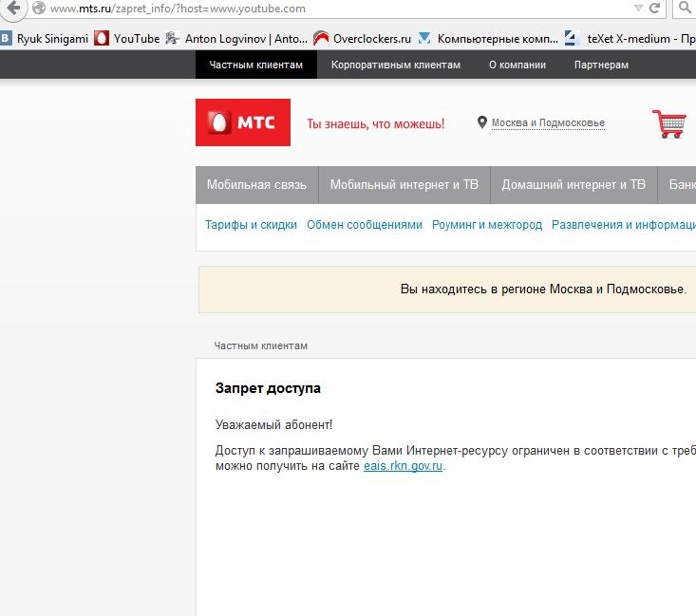
Task: Change region Москва и Подмосковье
Action: pos(548,123)
